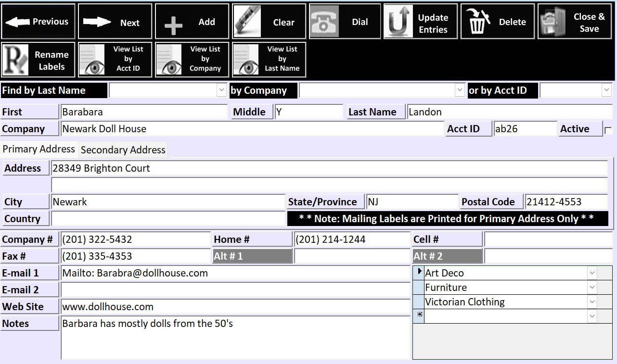617x364 pixels.
Task: Click the Close & Save icon
Action: click(x=553, y=22)
